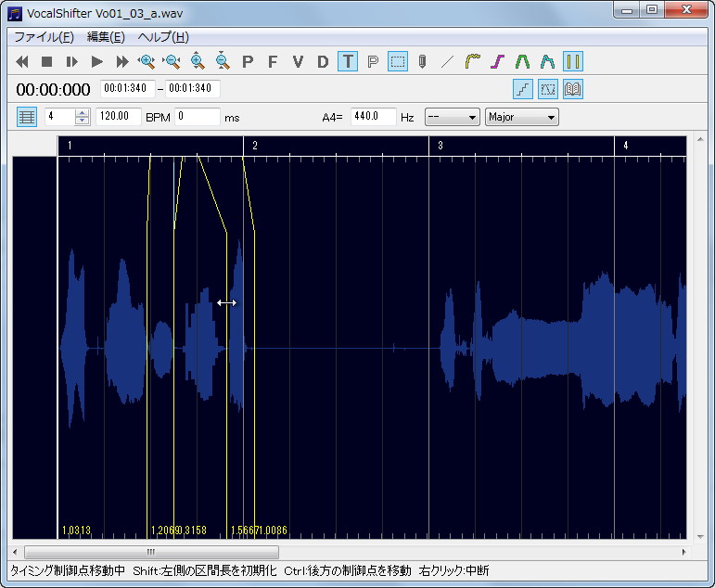Zoom in horizontally with the magnifier plus

[x=147, y=61]
